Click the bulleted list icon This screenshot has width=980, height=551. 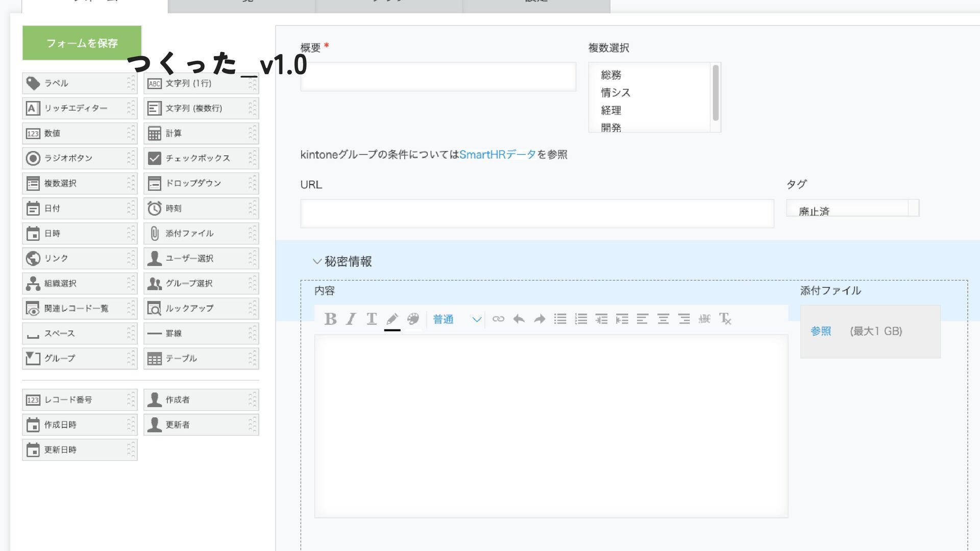click(x=560, y=319)
